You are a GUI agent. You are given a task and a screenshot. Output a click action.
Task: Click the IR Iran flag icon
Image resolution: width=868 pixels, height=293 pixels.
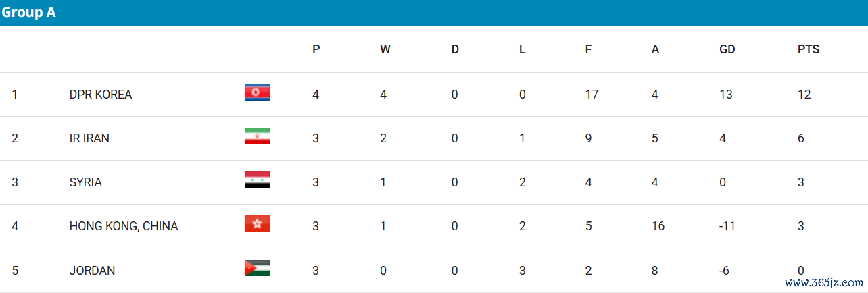pos(257,136)
